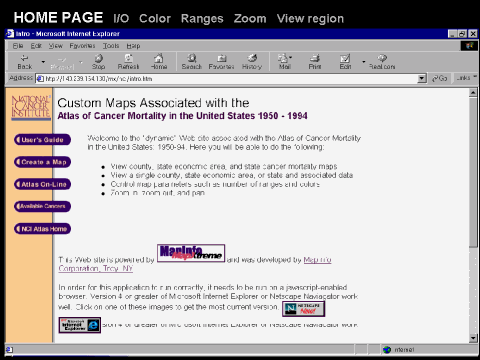Open the User's Guide sidebar button

(x=42, y=140)
